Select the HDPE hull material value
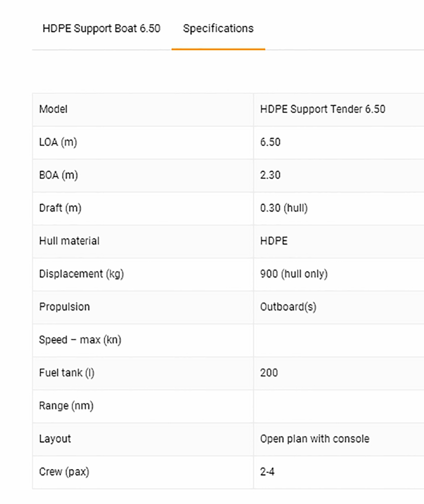Screen dimensions: 424x504 274,241
